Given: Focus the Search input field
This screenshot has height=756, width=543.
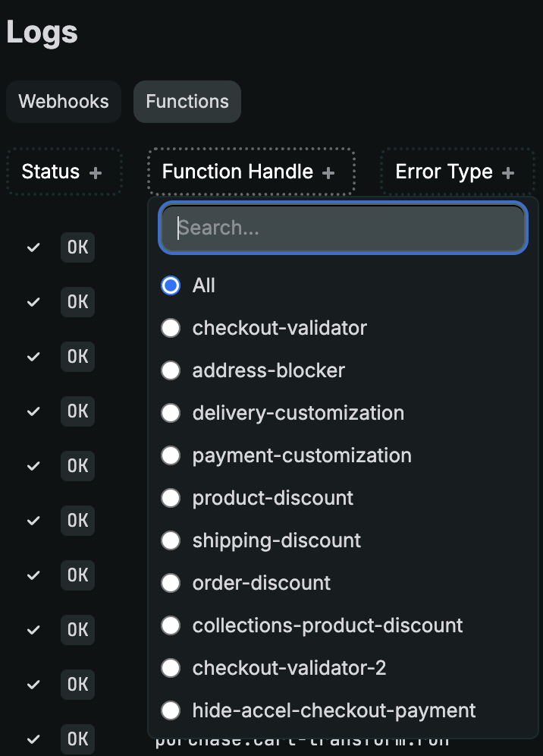Looking at the screenshot, I should pyautogui.click(x=343, y=228).
